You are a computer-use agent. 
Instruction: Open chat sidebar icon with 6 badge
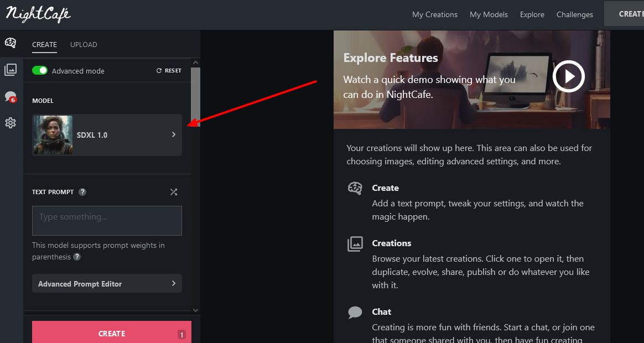click(x=11, y=97)
